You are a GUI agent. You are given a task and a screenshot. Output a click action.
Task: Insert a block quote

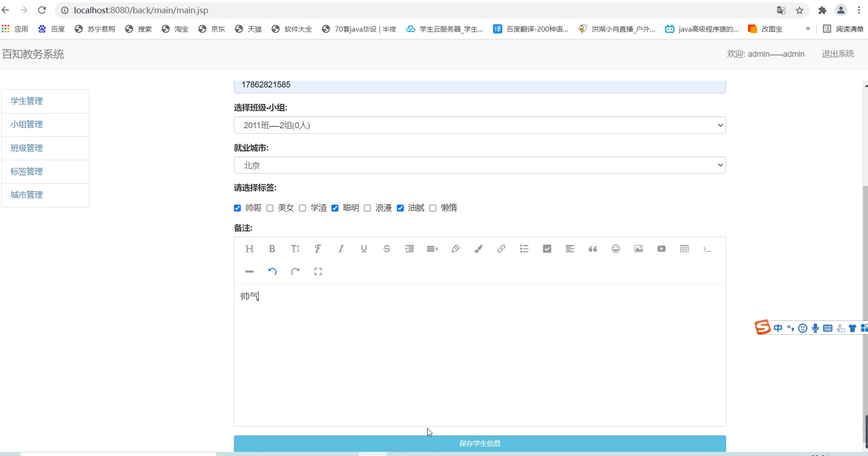pyautogui.click(x=593, y=249)
